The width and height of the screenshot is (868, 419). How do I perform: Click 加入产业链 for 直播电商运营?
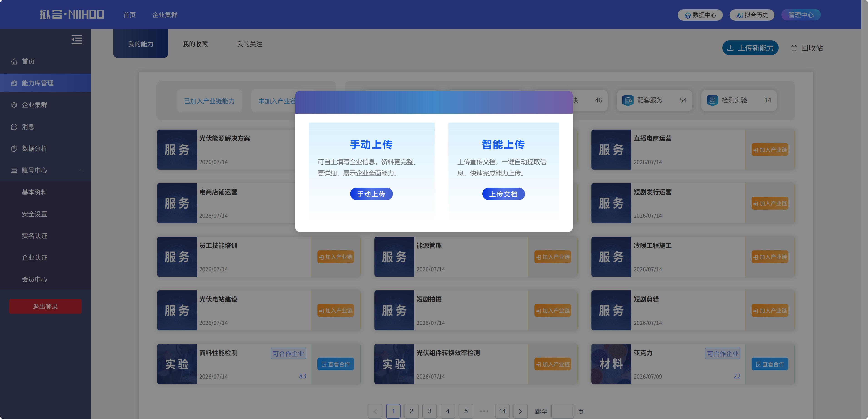pyautogui.click(x=770, y=150)
